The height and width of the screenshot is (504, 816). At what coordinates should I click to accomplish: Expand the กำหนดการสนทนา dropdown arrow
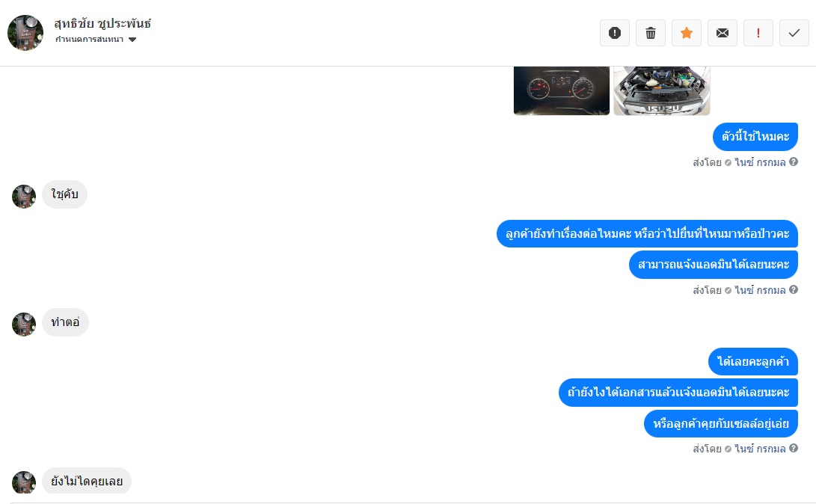coord(132,40)
